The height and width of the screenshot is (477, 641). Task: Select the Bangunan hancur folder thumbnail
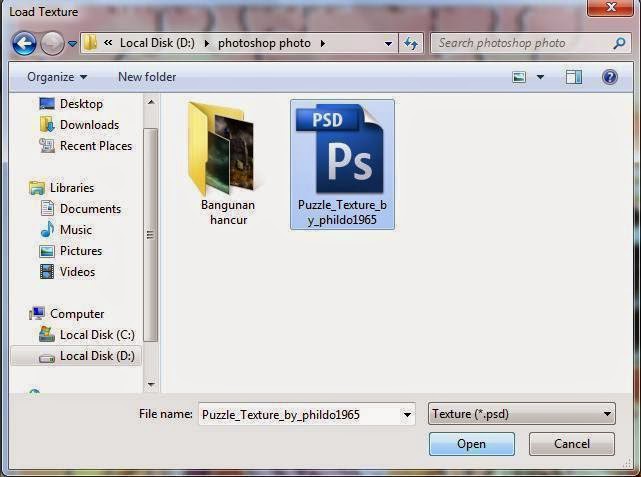pos(223,149)
